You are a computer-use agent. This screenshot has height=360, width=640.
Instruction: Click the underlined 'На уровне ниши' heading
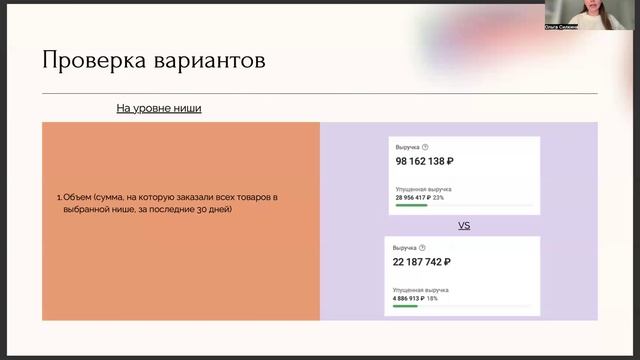(159, 108)
